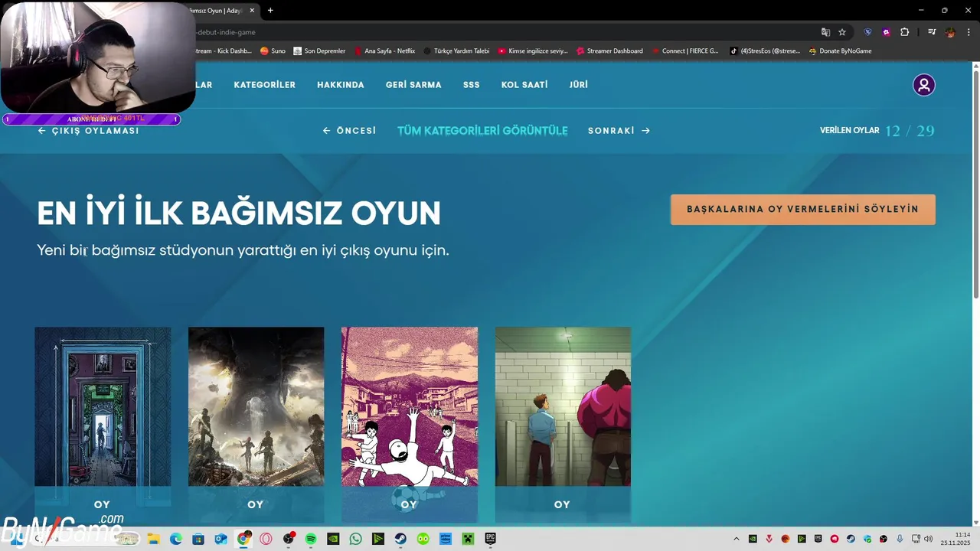Viewport: 980px width, 551px height.
Task: Vote OY under the tornado game
Action: pos(256,504)
